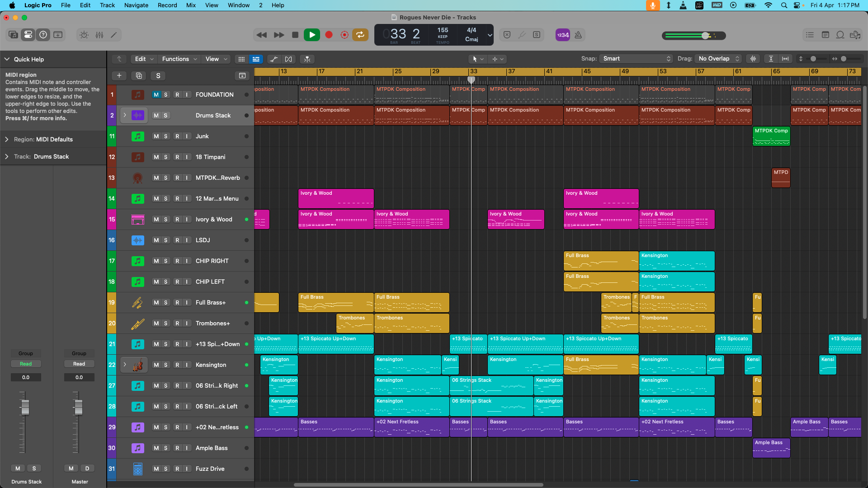Mute the Junk track

[156, 136]
